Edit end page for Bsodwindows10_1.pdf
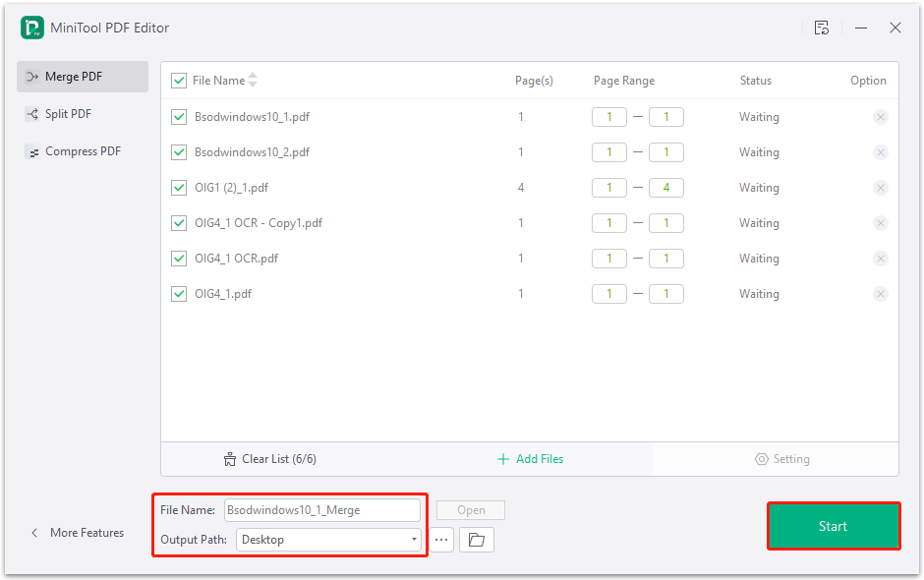This screenshot has width=924, height=580. click(665, 117)
